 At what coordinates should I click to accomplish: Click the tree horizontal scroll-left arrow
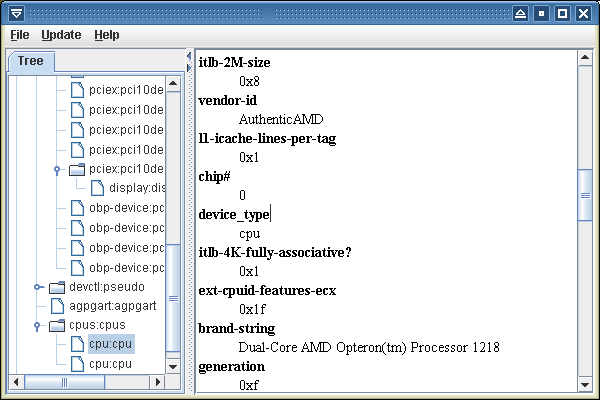[16, 382]
